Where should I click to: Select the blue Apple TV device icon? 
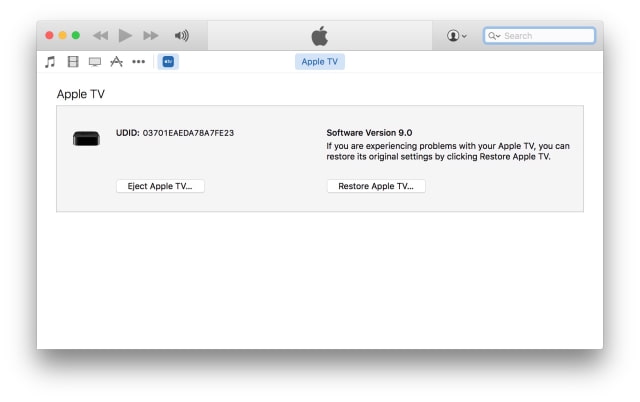(168, 62)
